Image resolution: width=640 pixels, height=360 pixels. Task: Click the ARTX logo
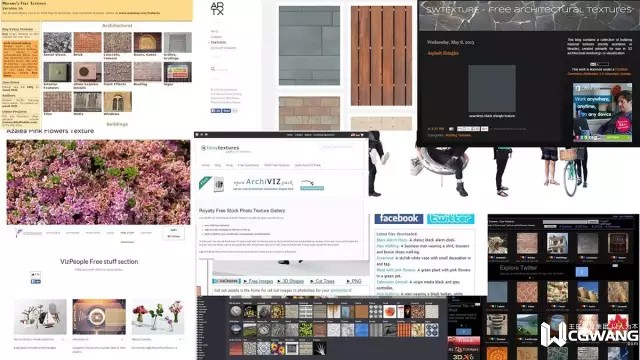pyautogui.click(x=217, y=9)
